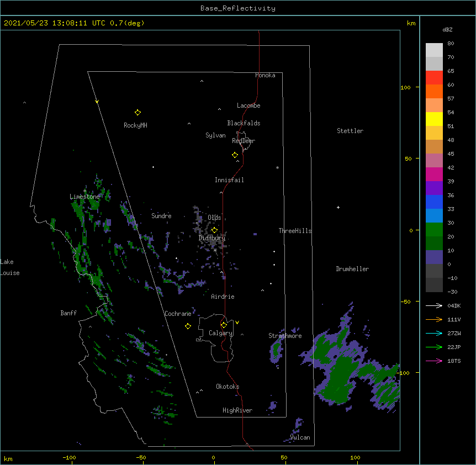Click the red 65 dBZ color swatch
The height and width of the screenshot is (465, 476).
click(434, 77)
